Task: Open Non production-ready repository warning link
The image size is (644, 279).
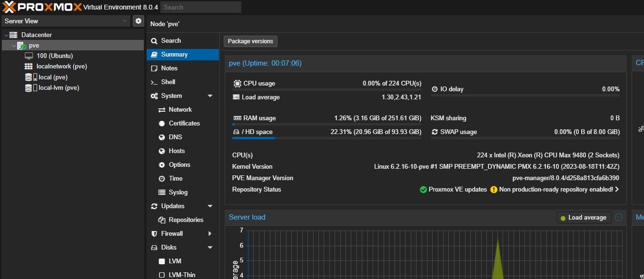Action: [555, 190]
